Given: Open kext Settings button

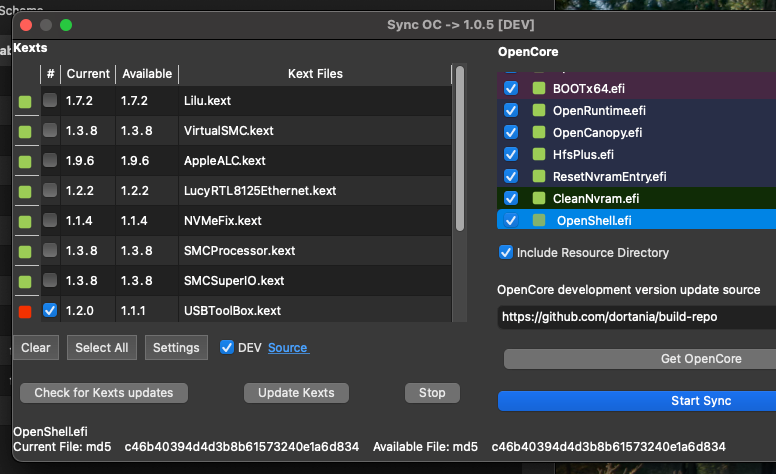Looking at the screenshot, I should tap(176, 347).
